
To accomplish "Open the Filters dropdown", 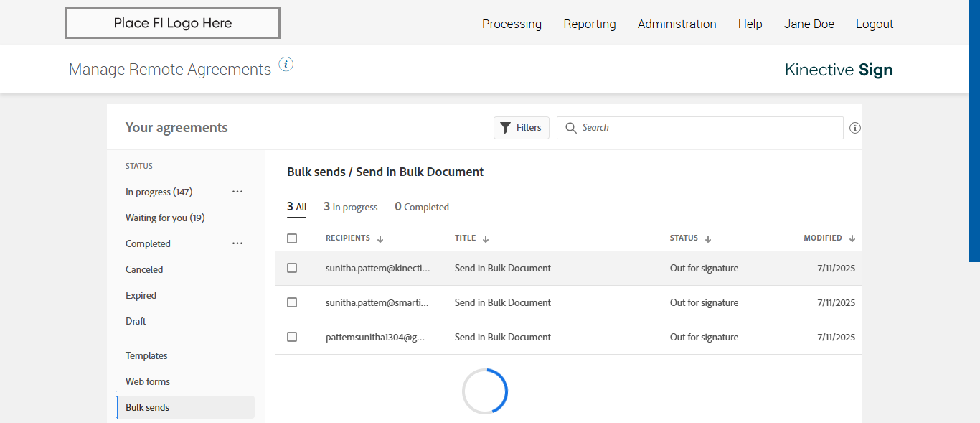I will click(522, 128).
